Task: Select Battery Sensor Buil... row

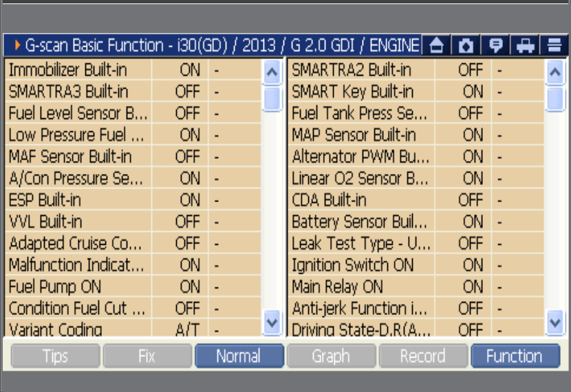Action: pos(416,221)
